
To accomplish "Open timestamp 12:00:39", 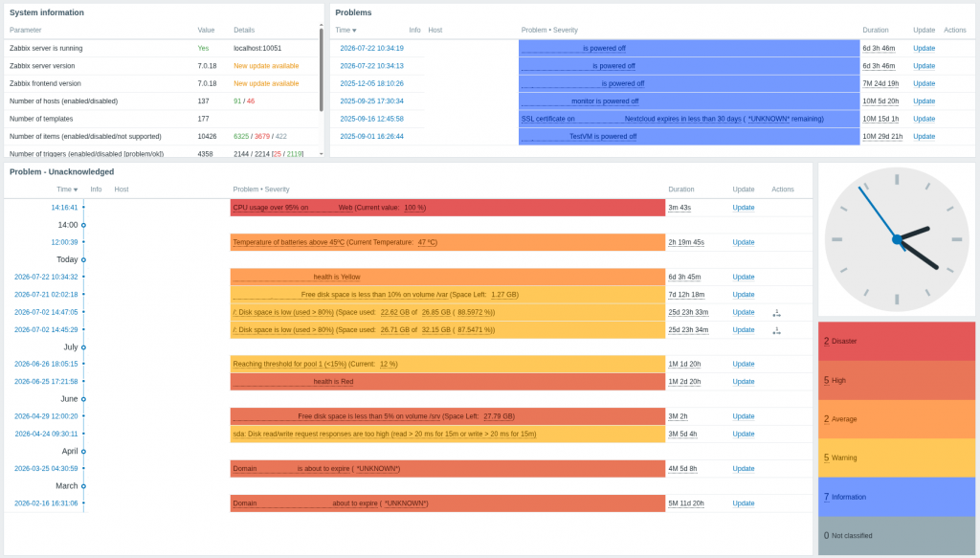I will (64, 242).
